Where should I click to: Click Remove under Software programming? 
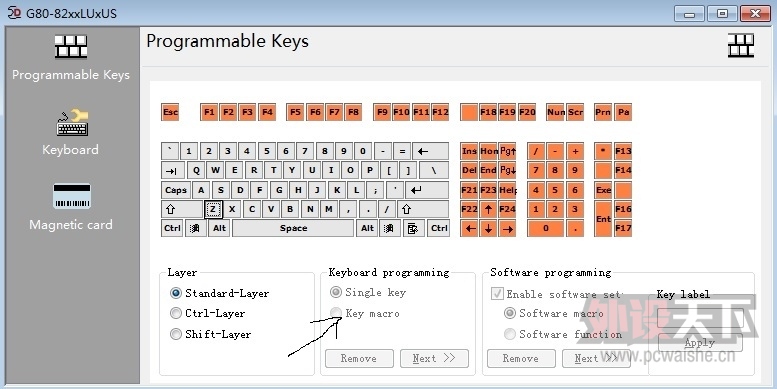coord(521,358)
